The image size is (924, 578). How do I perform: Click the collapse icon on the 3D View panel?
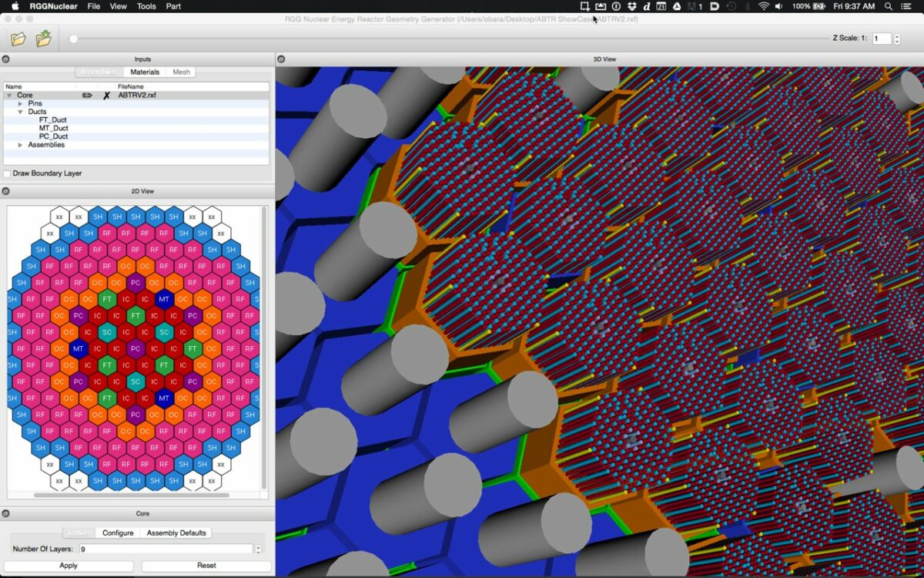[280, 59]
